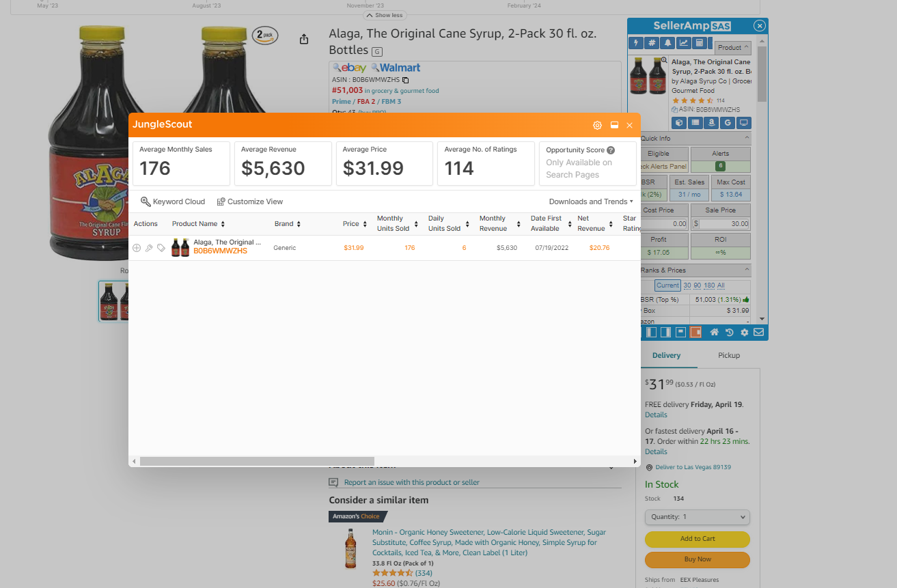Collapse SellerAmp Ranks & Prices section
The image size is (897, 588).
pos(747,270)
